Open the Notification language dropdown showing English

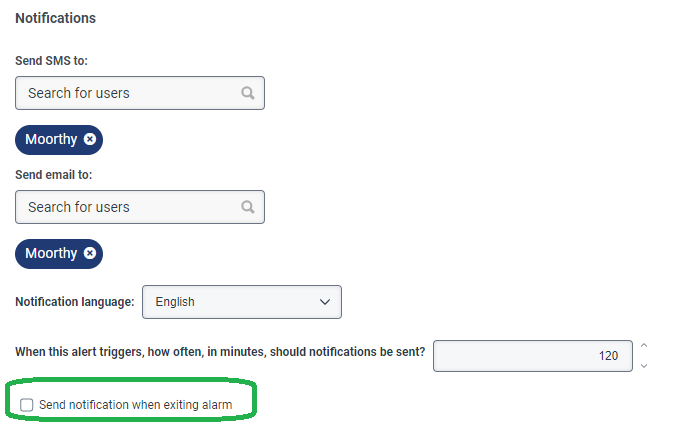(241, 302)
